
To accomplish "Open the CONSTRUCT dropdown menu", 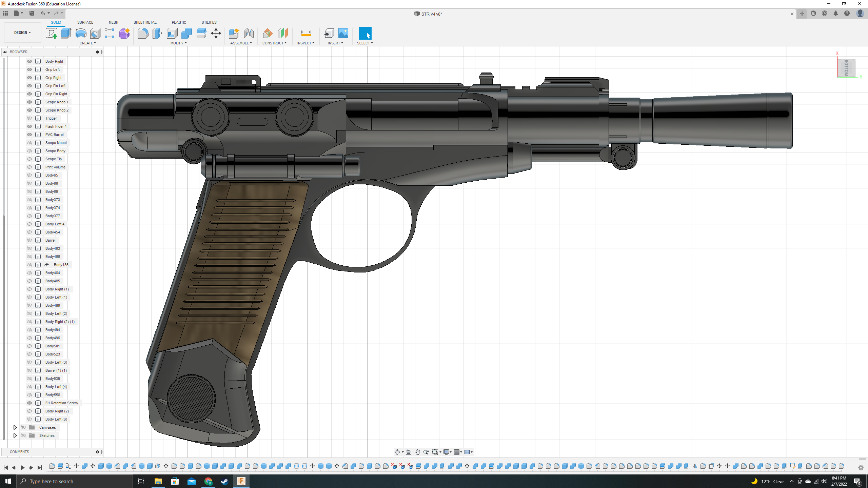I will (274, 43).
